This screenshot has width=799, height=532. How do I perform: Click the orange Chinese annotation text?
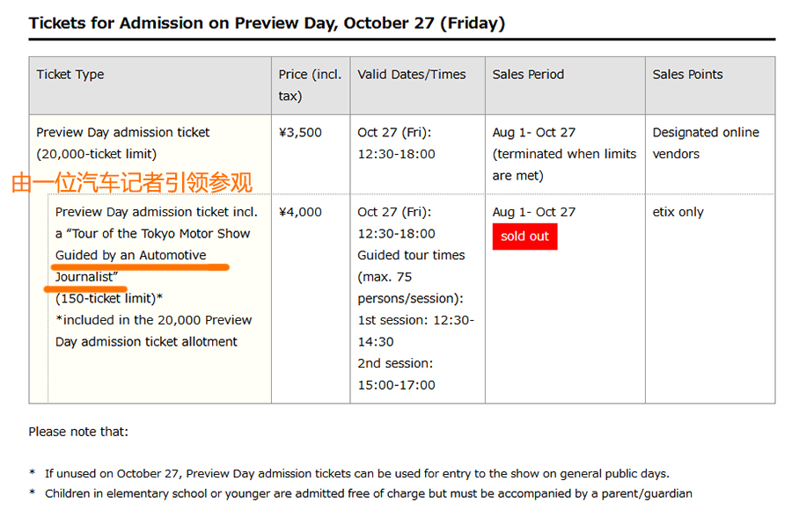[x=131, y=182]
